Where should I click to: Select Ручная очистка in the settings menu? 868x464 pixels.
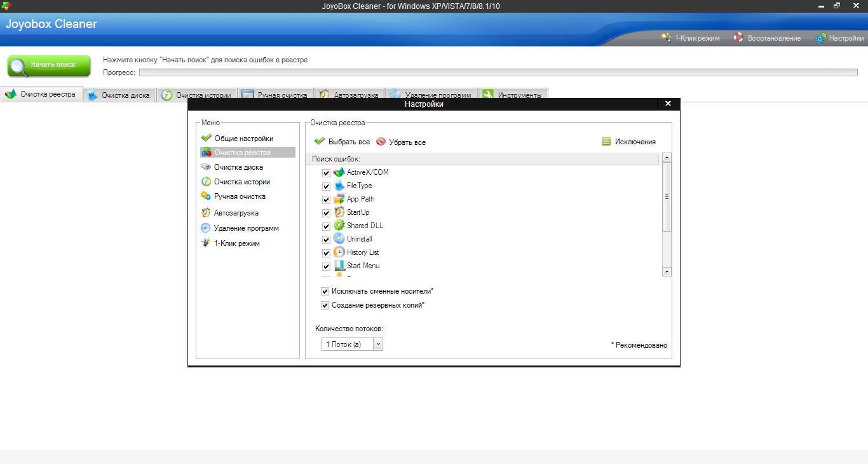tap(240, 196)
